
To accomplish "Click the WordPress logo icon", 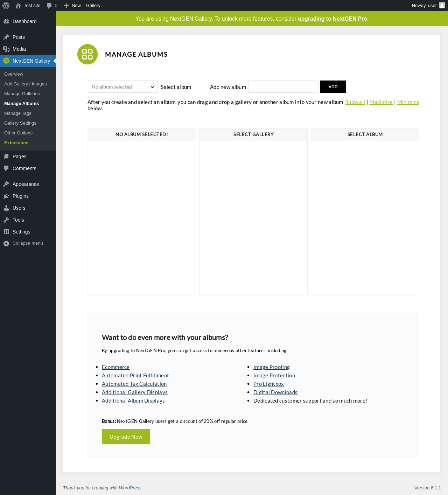I will pos(6,6).
